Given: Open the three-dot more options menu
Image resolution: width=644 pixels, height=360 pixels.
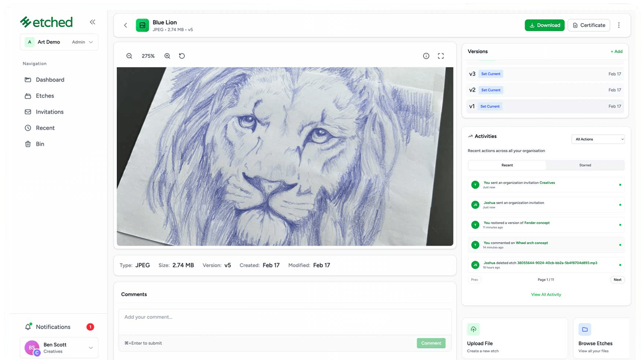Looking at the screenshot, I should point(619,25).
